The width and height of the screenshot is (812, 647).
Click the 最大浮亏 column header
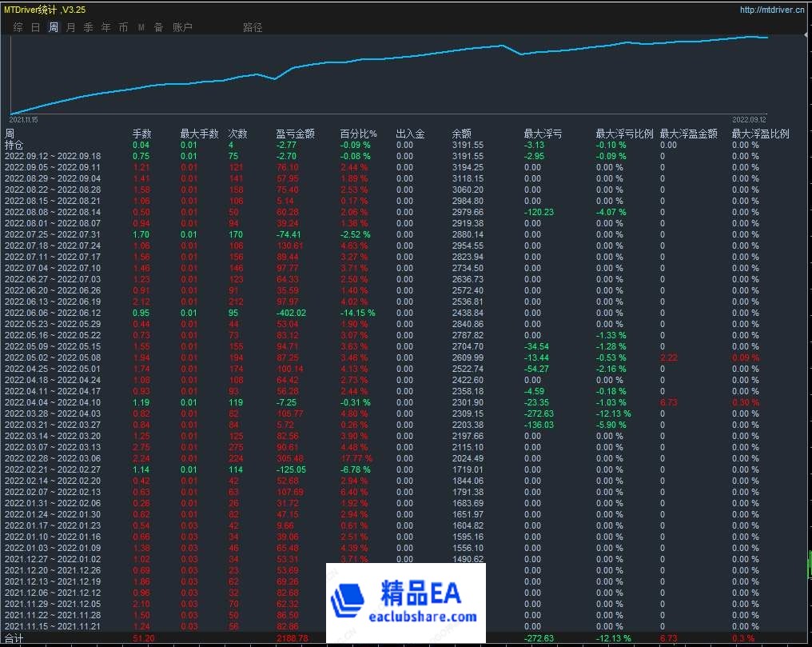[x=543, y=134]
